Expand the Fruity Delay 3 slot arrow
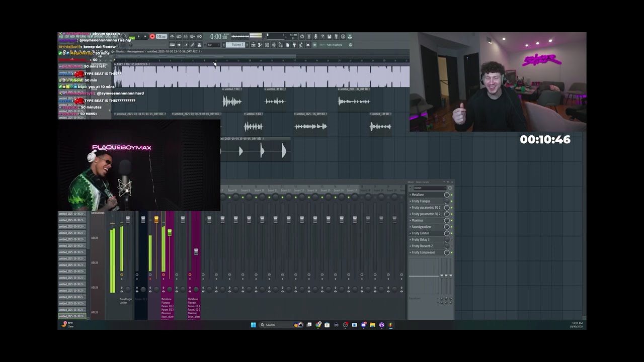 pyautogui.click(x=410, y=239)
